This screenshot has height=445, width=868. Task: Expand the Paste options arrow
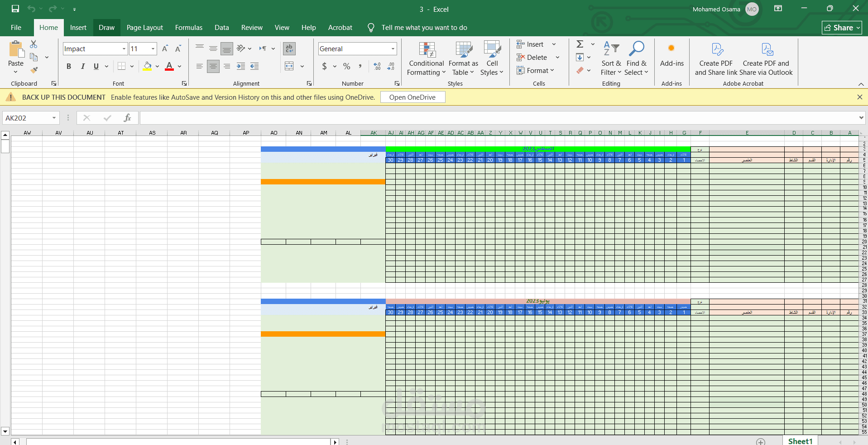[x=15, y=72]
